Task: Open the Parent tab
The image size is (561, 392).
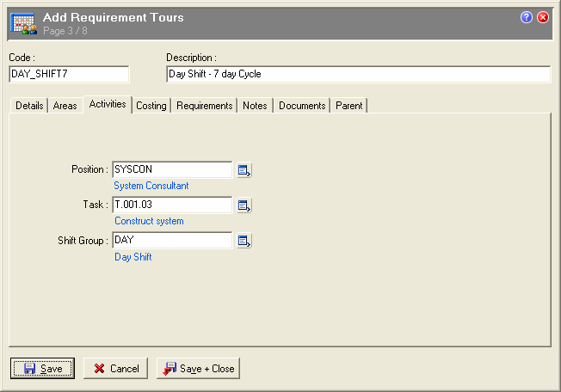Action: pos(348,106)
